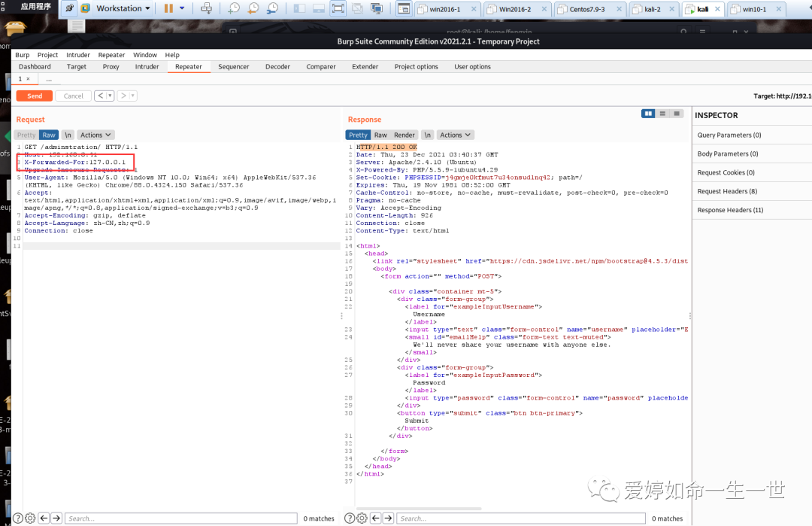Click the orange Send button
This screenshot has height=526, width=812.
coord(35,96)
